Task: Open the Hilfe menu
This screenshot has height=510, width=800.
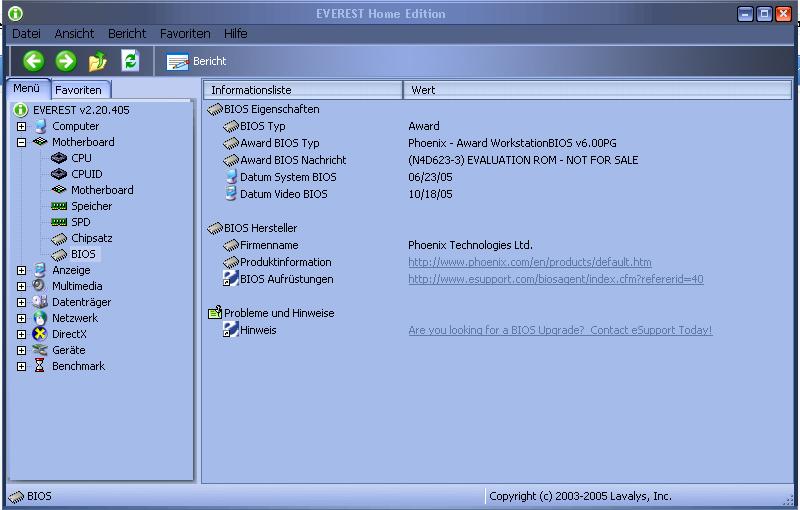Action: 235,34
